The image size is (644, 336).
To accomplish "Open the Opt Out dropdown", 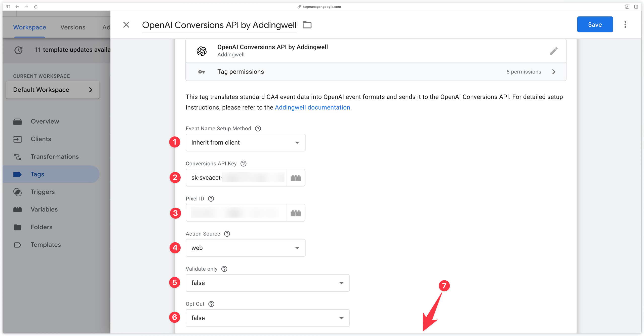I will pos(268,318).
